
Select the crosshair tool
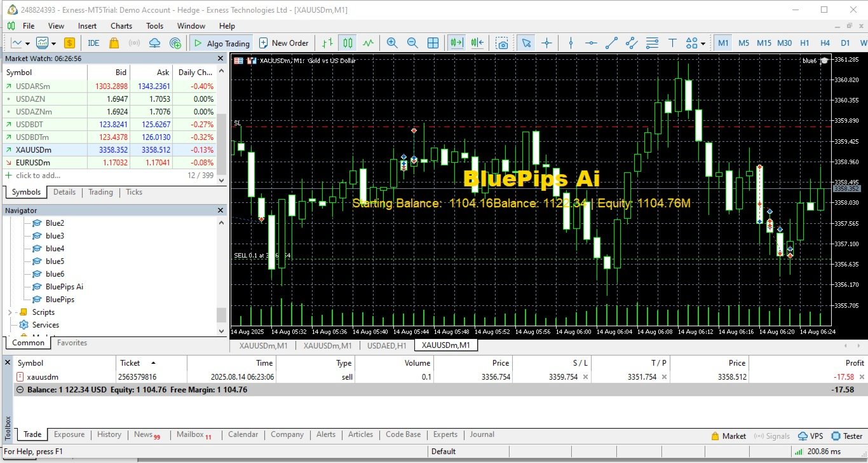546,43
